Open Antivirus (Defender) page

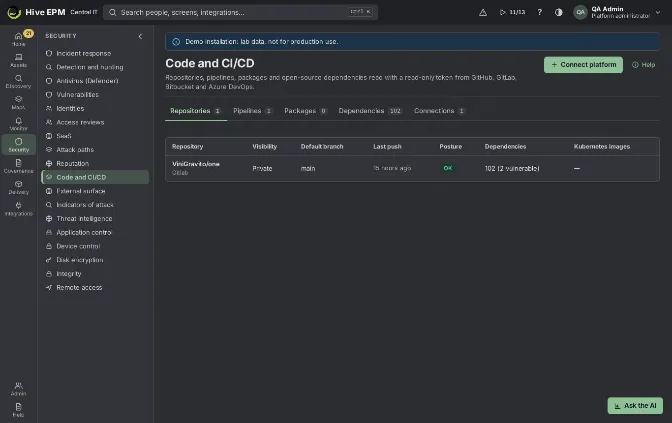coord(95,81)
